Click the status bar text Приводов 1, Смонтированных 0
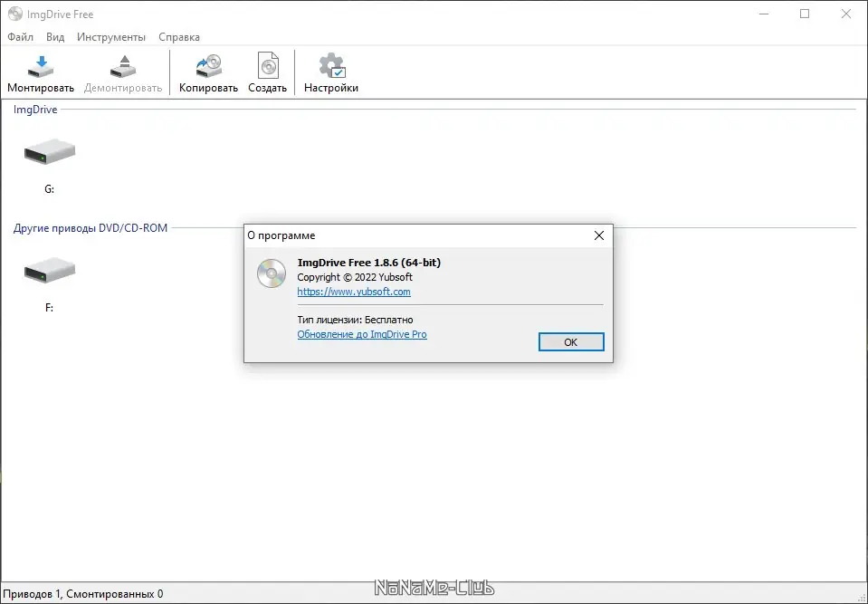This screenshot has width=868, height=604. click(83, 594)
